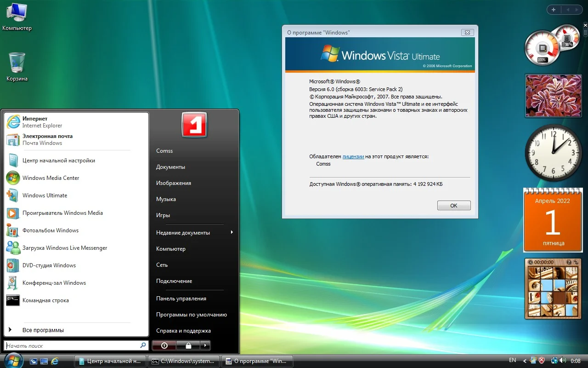This screenshot has height=368, width=588.
Task: Click the taskbar clock 0:08
Action: (x=575, y=361)
